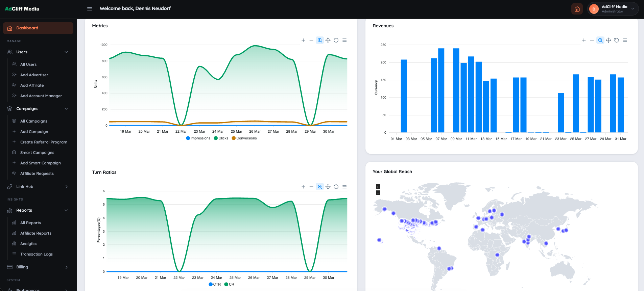This screenshot has width=644, height=291.
Task: Open Analytics
Action: [29, 244]
